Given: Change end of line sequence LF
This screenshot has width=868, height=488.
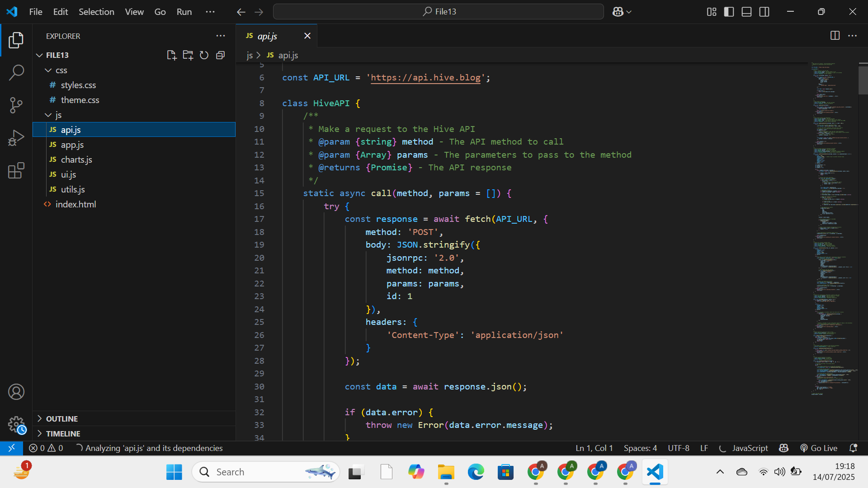Looking at the screenshot, I should point(704,448).
